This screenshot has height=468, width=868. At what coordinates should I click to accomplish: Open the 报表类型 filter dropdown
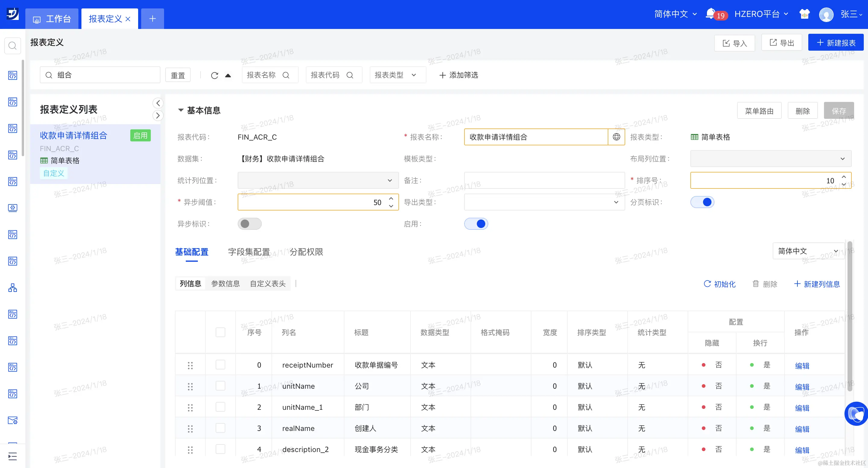click(x=397, y=75)
